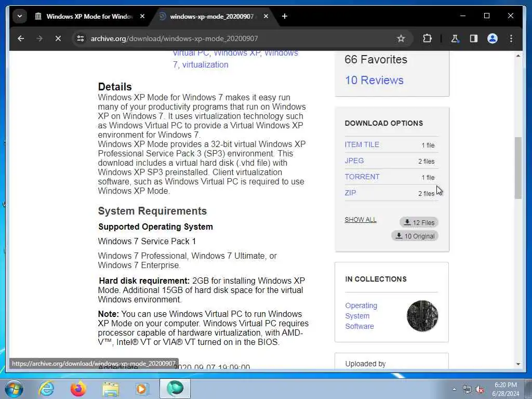Click the 'Supported Operating System' subheading
532x399 pixels.
(x=156, y=227)
